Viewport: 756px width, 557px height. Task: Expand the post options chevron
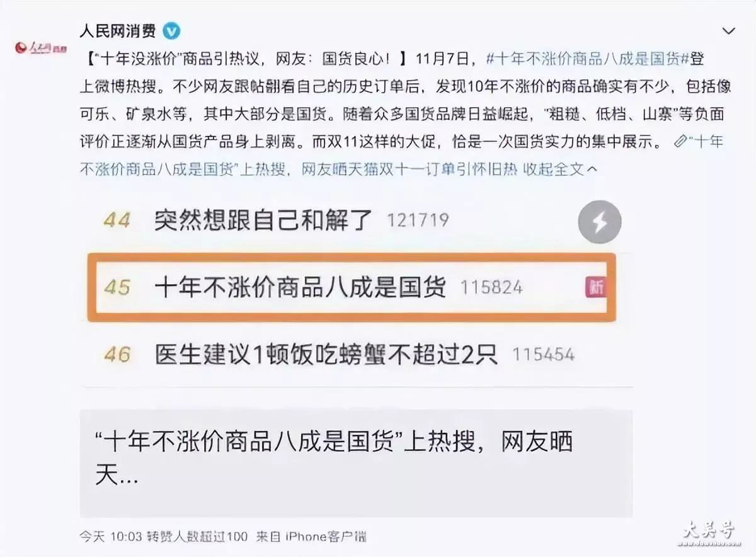pyautogui.click(x=728, y=31)
